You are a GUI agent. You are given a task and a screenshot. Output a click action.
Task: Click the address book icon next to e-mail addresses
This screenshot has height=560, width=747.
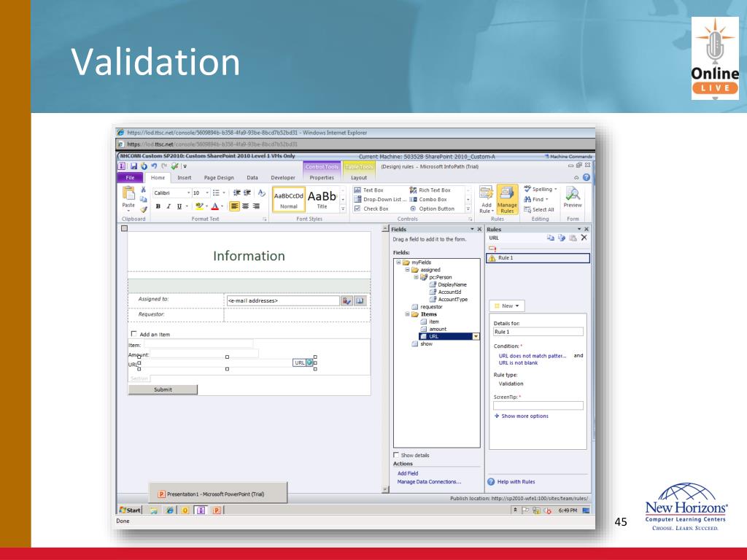click(360, 300)
